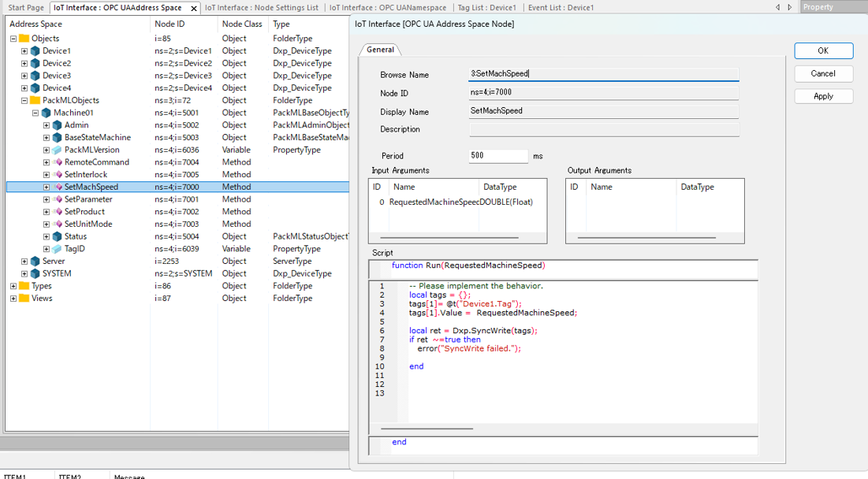Click the SetInterlock method icon
868x479 pixels.
(57, 175)
